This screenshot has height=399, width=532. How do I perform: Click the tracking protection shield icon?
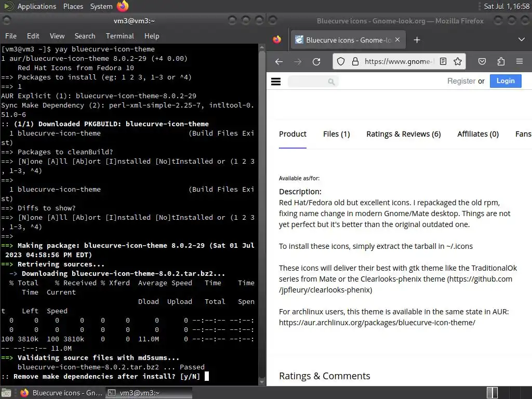point(341,61)
